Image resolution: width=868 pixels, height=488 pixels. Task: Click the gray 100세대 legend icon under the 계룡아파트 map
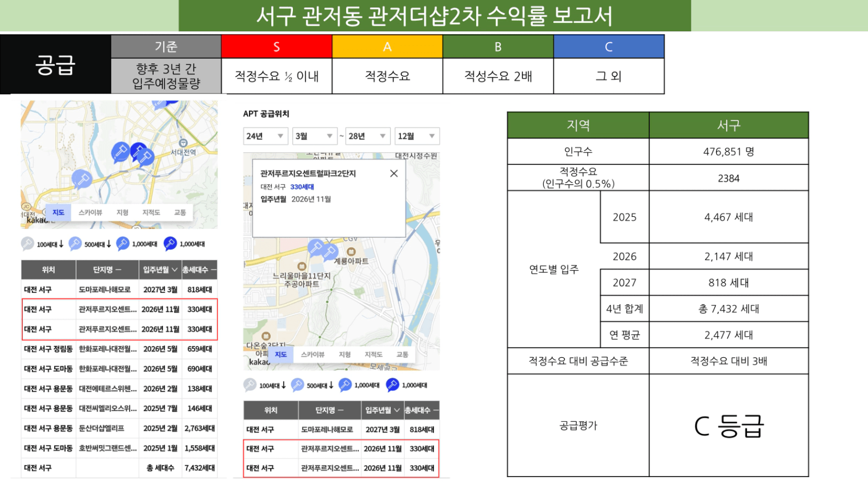point(250,385)
